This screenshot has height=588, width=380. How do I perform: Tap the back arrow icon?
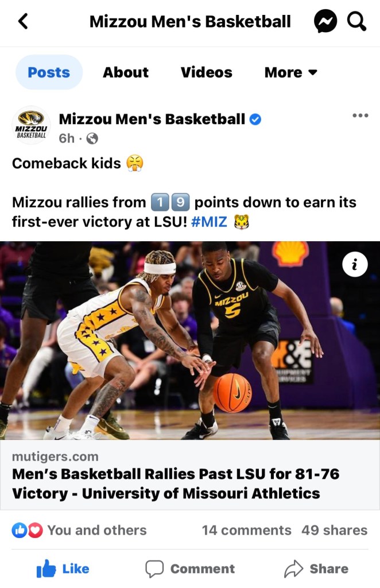(x=23, y=22)
